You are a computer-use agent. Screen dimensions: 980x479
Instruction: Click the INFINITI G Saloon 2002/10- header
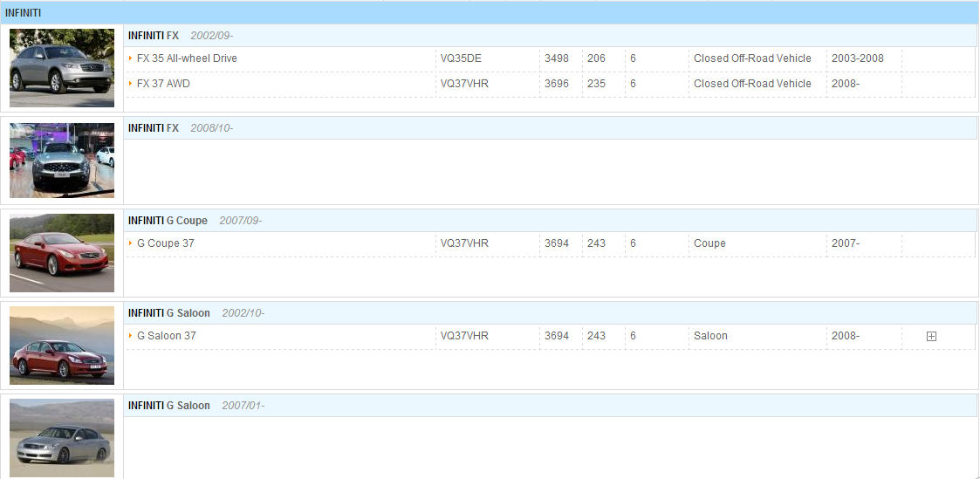(x=551, y=313)
